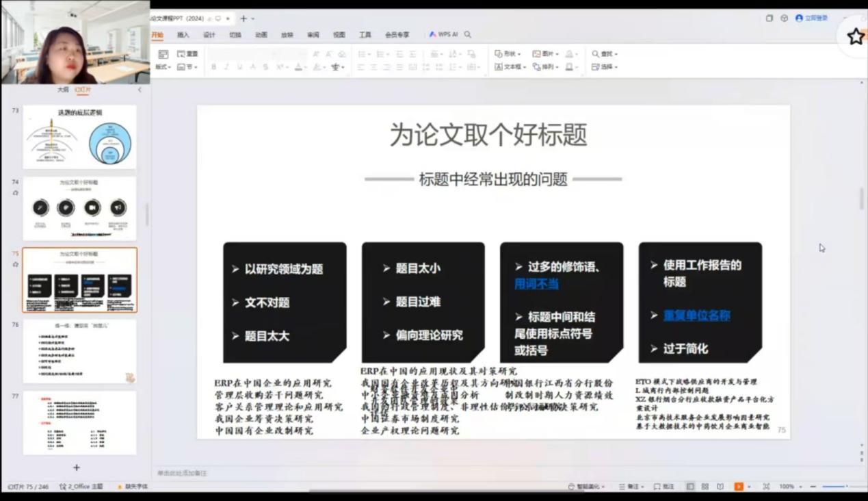
Task: Select slide 73 thumbnail
Action: click(x=80, y=137)
